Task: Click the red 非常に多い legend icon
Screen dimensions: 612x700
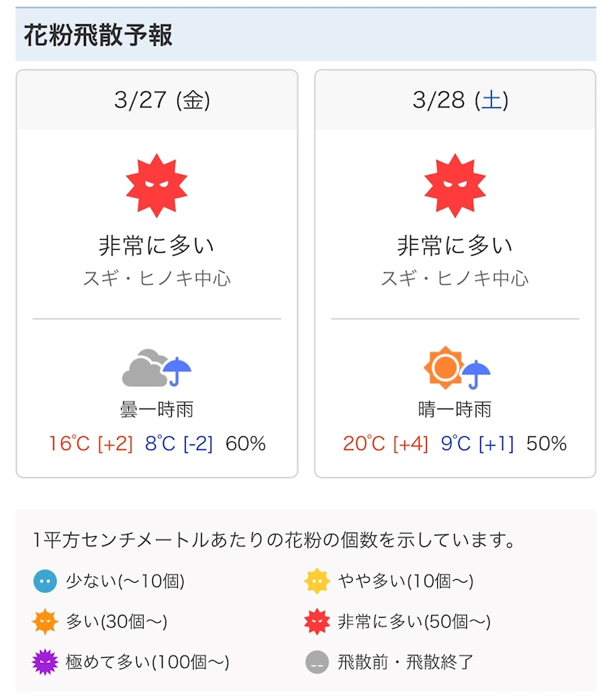Action: 317,622
